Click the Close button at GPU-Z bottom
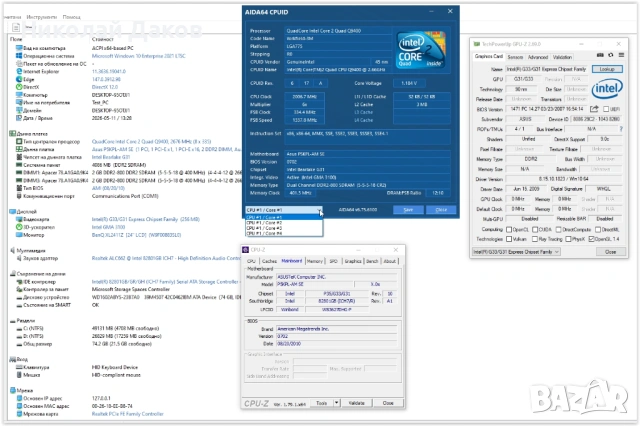640x426 pixels. (611, 252)
